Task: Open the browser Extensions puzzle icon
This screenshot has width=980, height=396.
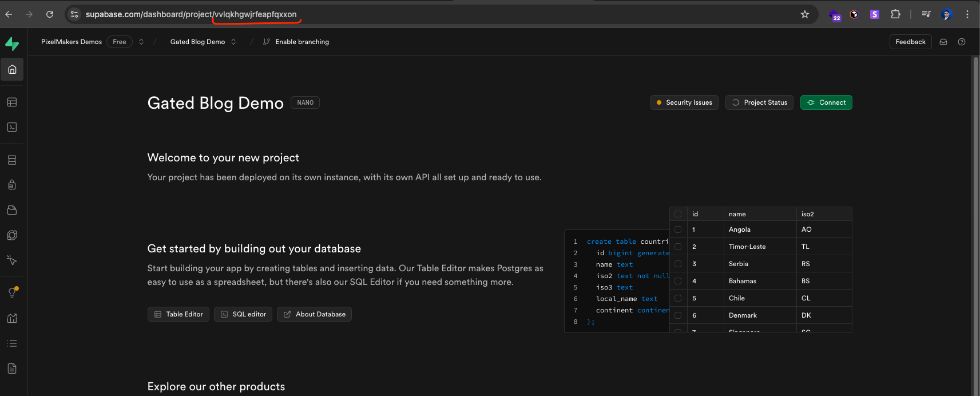Action: (x=895, y=14)
